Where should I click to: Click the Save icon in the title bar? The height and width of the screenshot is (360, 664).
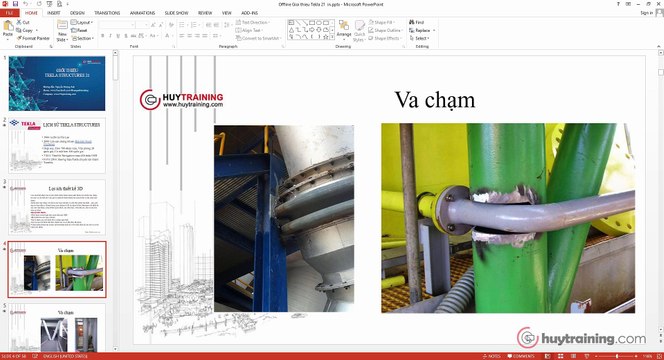[15, 4]
